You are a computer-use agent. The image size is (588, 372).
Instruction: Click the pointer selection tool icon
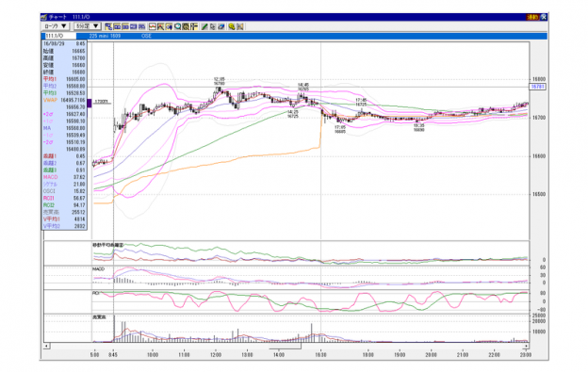[x=213, y=26]
